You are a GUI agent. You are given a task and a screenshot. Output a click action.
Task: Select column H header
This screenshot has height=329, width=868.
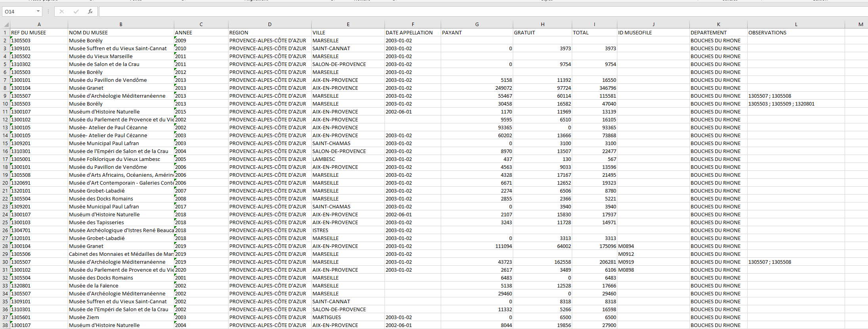coord(542,24)
